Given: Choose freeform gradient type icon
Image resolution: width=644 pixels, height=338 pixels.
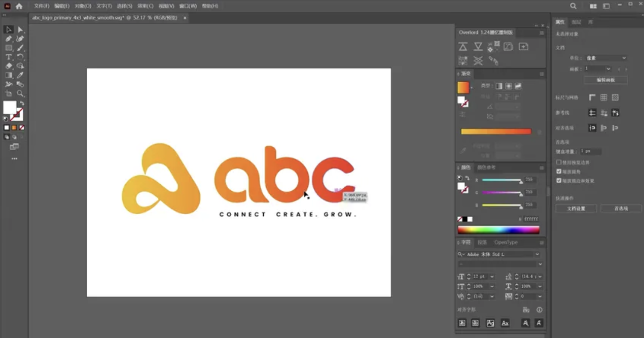Looking at the screenshot, I should (x=518, y=86).
